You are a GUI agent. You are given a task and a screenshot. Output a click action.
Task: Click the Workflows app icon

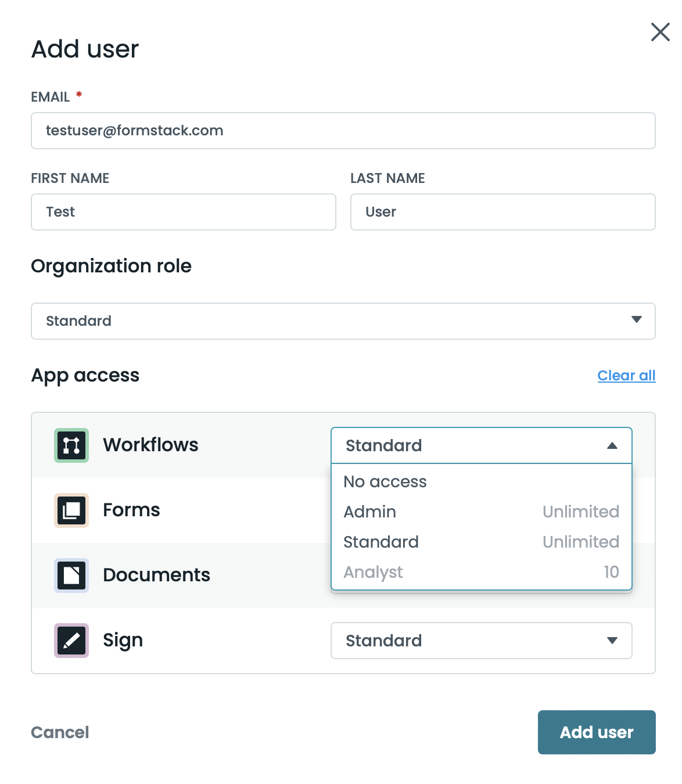(x=71, y=445)
